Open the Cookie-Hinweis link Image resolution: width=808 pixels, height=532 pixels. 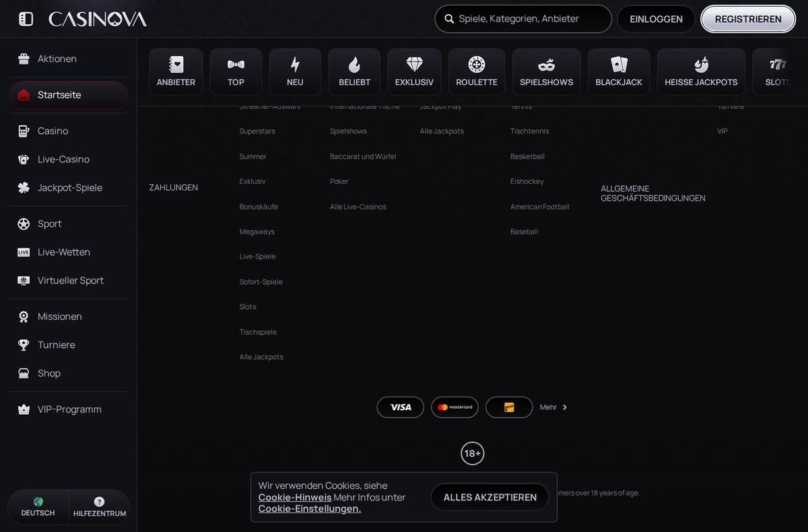295,497
